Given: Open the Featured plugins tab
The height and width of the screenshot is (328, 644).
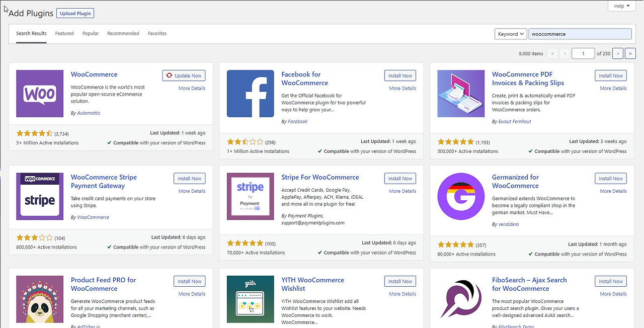Looking at the screenshot, I should coord(64,34).
